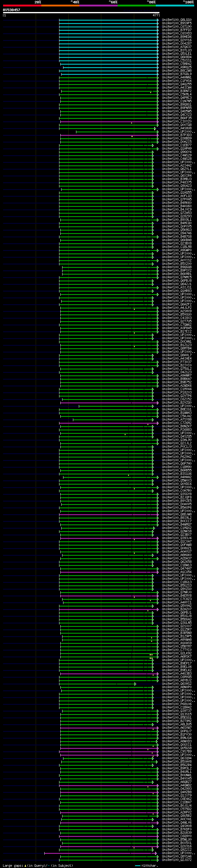
Task: Click hit label UniRef100_Q7PVA5
Action: [x=176, y=200]
